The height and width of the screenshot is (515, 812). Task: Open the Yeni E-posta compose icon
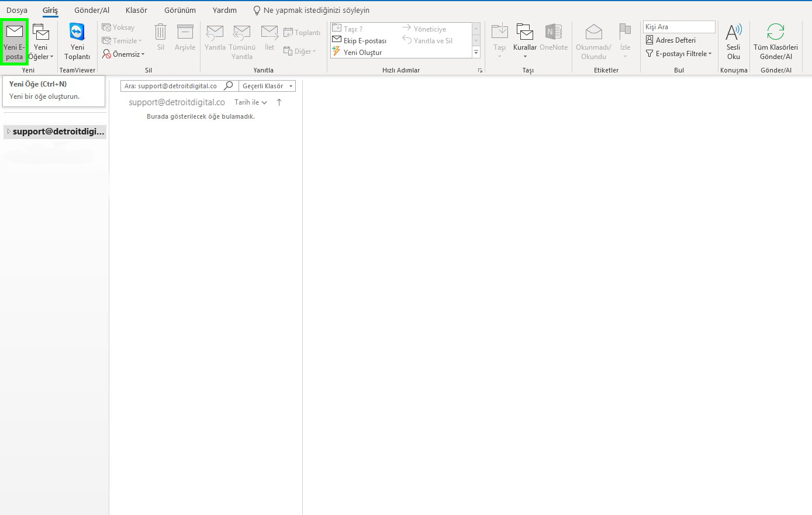pyautogui.click(x=14, y=40)
